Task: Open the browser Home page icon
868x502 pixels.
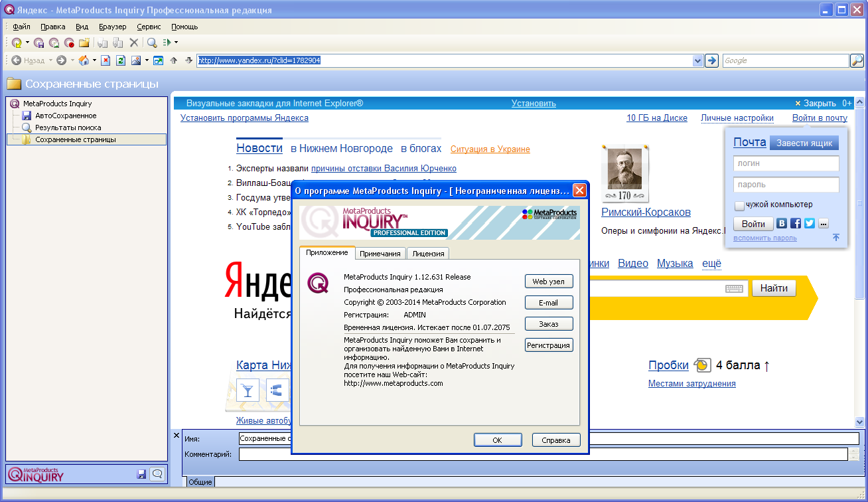Action: pos(84,60)
